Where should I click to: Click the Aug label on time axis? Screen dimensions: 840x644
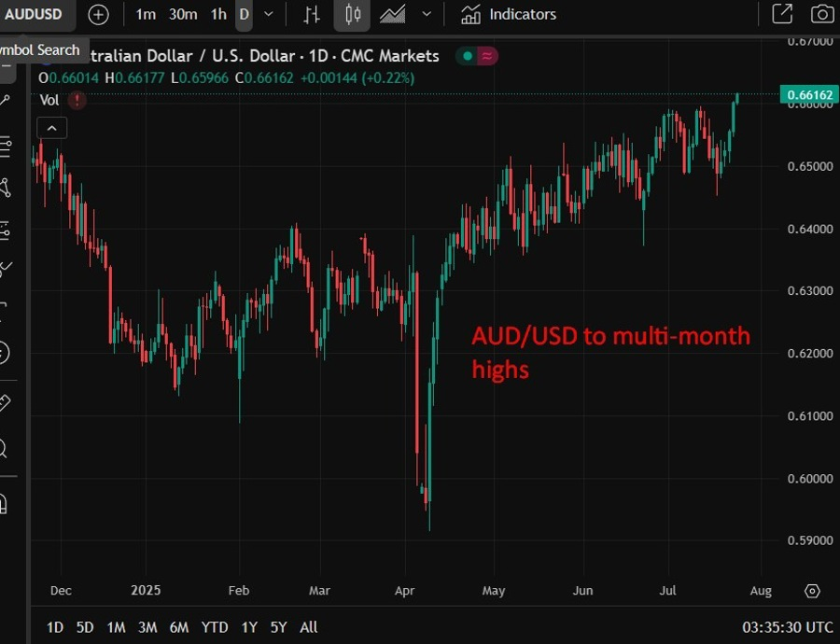[761, 591]
